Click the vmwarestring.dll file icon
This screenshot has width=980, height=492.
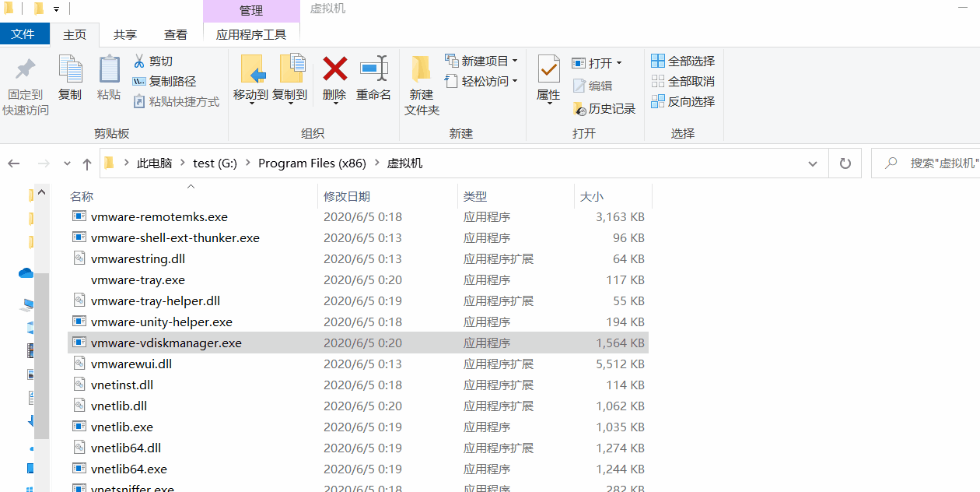tap(79, 258)
